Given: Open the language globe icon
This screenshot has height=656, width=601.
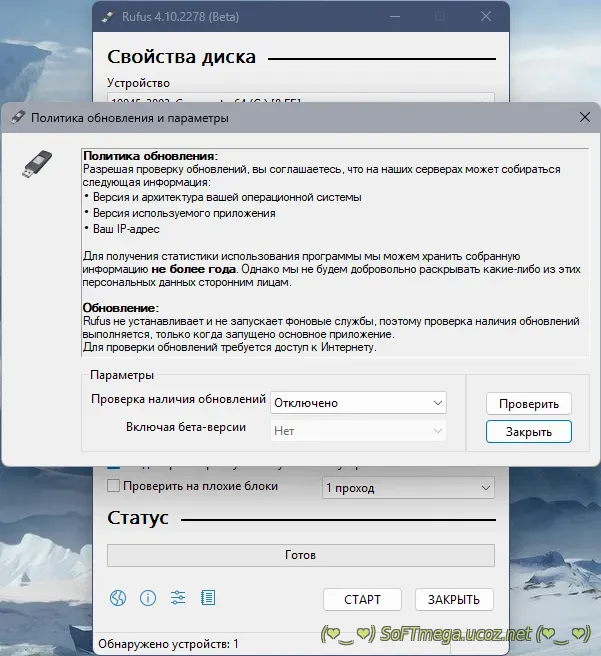Looking at the screenshot, I should coord(119,598).
